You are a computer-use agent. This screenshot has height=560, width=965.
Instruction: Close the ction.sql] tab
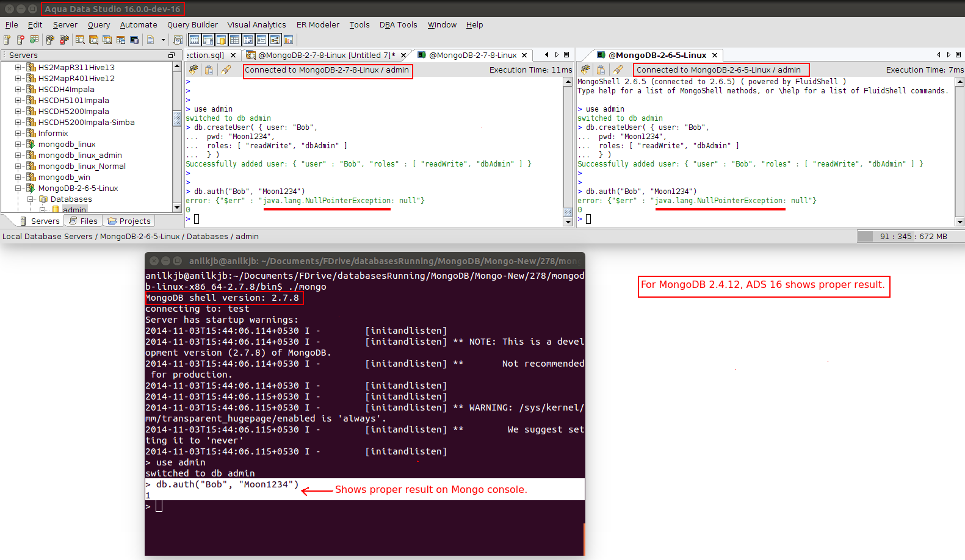[233, 56]
